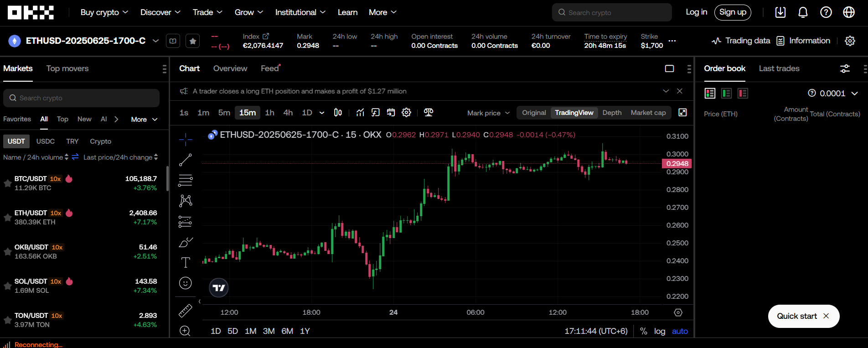Open the forecasting and position tools

[x=186, y=222]
